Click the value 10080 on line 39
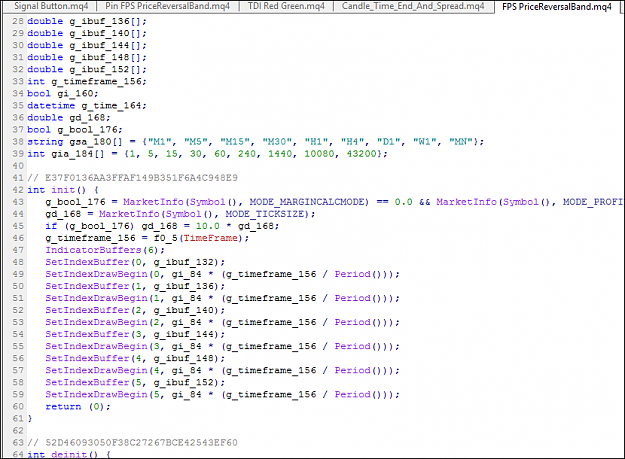This screenshot has width=625, height=459. pos(319,153)
